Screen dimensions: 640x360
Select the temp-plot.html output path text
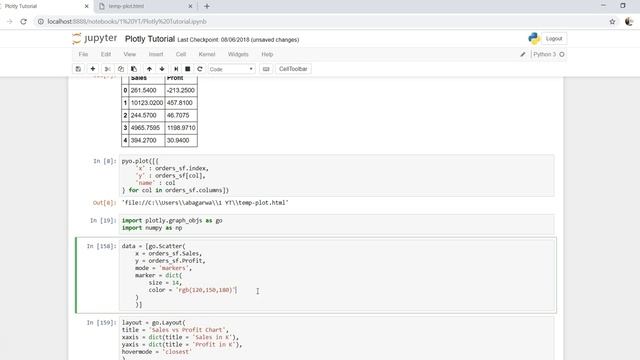coord(205,202)
